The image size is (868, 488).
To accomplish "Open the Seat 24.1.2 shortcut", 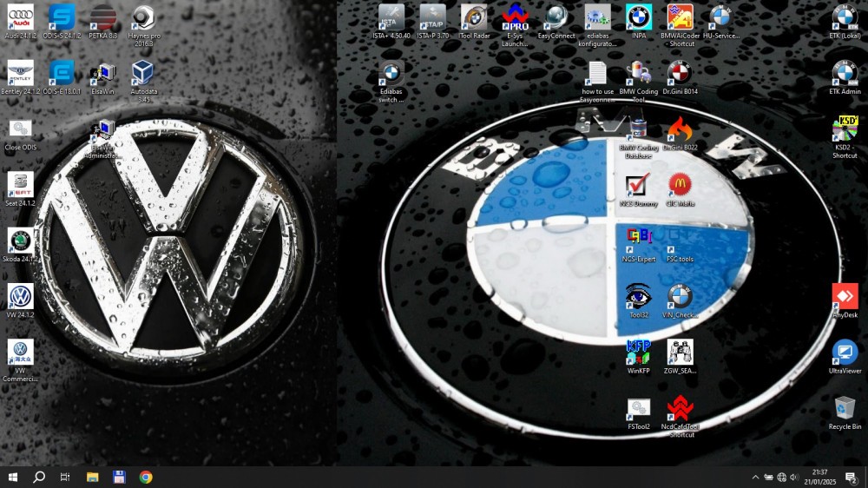I will (x=21, y=189).
